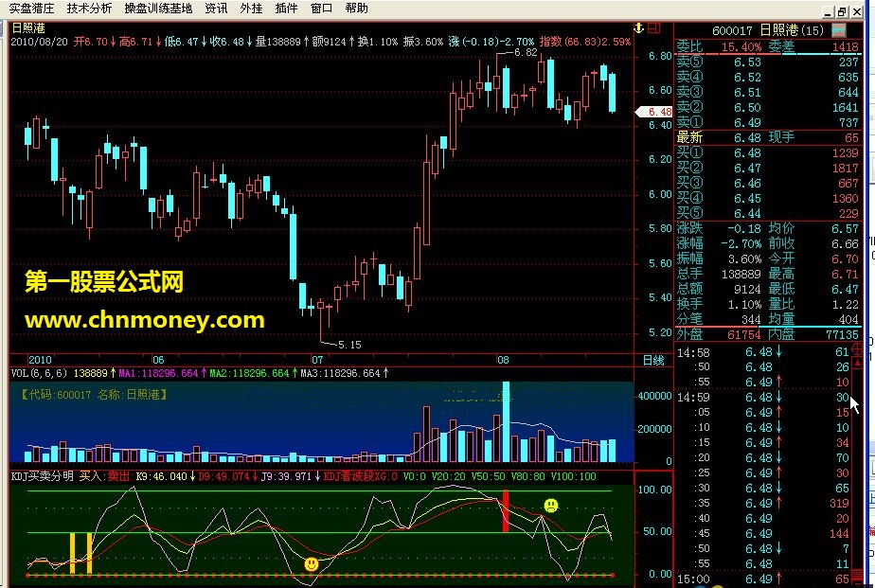The width and height of the screenshot is (875, 588).
Task: Click the 日照港 stock name in chart header
Action: click(x=28, y=27)
